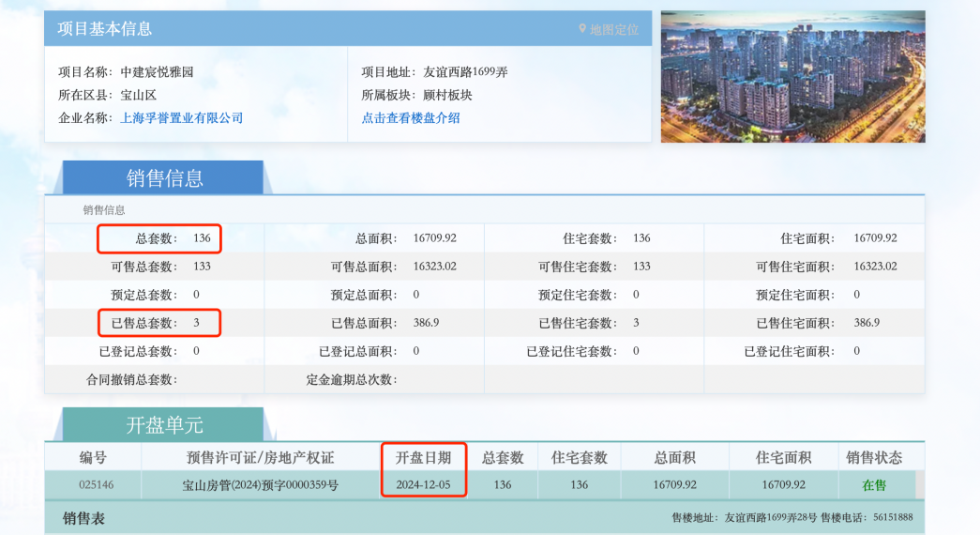Select the 开盘单元 tab
The image size is (980, 535).
(164, 425)
